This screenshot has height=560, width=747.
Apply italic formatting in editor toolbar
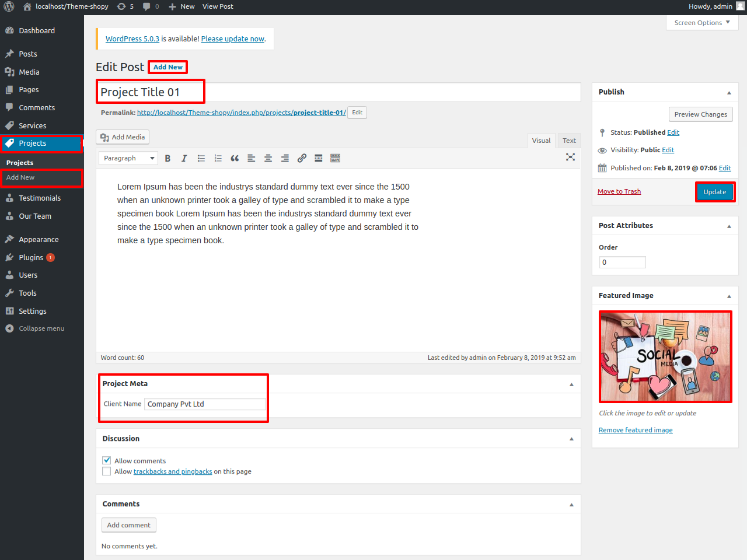(x=184, y=158)
